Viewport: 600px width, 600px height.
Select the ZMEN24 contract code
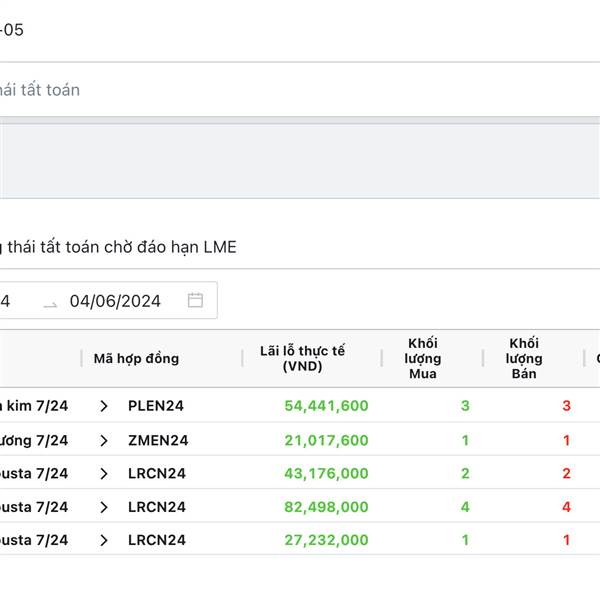click(x=158, y=440)
